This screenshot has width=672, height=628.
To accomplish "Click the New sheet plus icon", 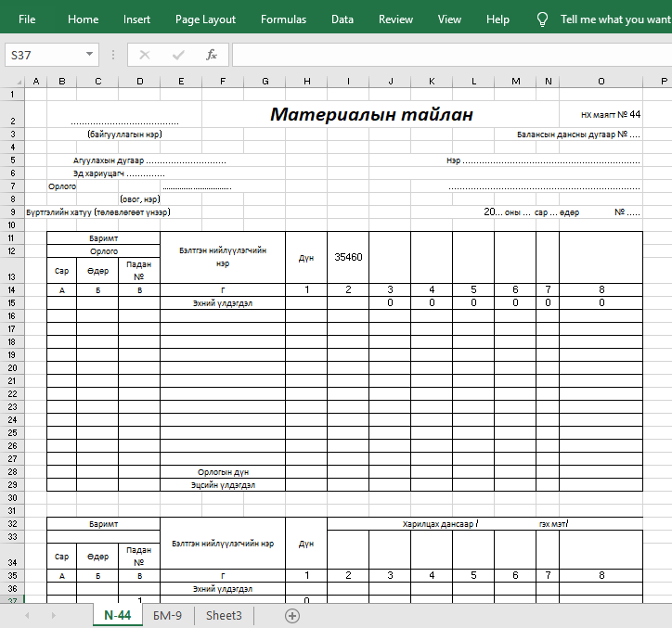I will [x=292, y=616].
